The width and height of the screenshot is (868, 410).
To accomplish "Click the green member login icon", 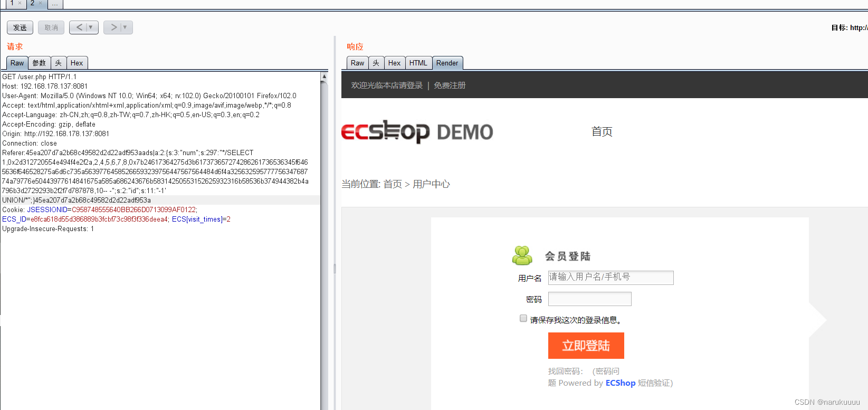I will click(x=522, y=255).
